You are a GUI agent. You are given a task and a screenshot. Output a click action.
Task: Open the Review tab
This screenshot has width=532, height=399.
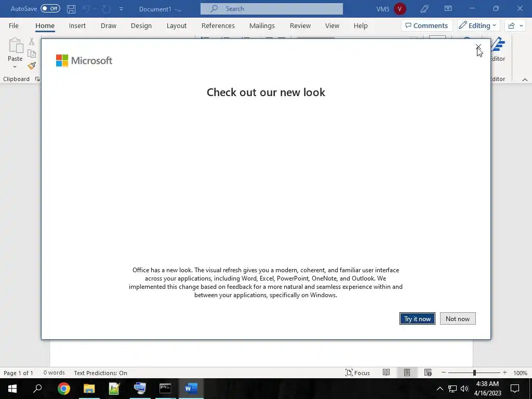coord(300,26)
